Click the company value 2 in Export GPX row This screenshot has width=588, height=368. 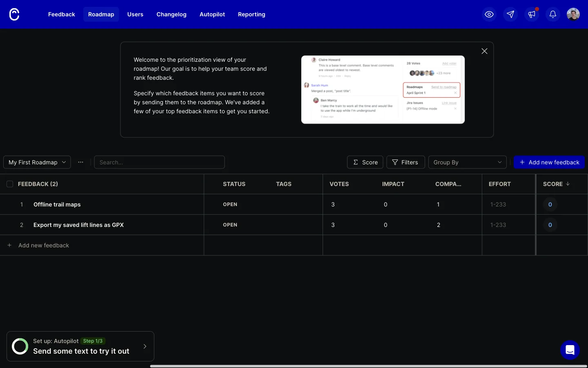439,225
